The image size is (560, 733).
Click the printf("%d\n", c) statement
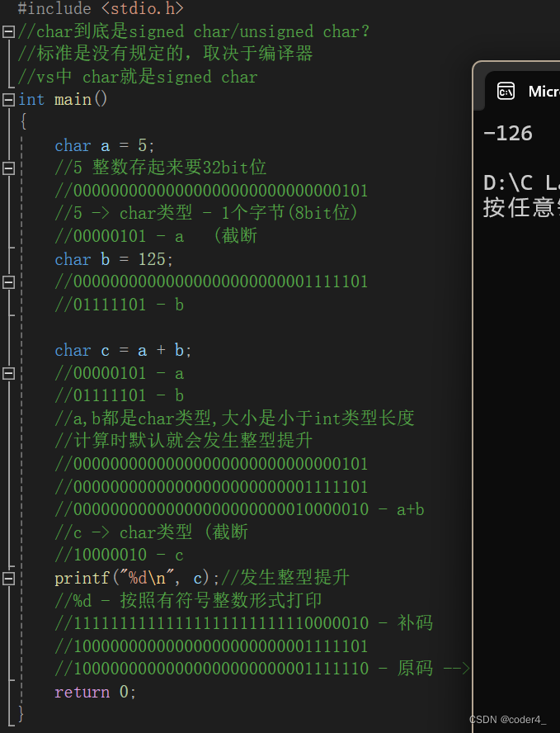point(137,579)
